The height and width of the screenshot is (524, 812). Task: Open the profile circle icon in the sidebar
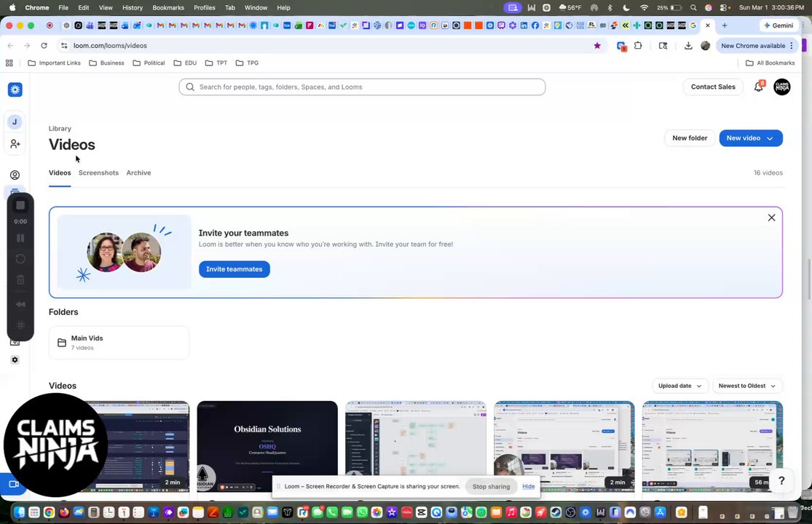point(15,175)
